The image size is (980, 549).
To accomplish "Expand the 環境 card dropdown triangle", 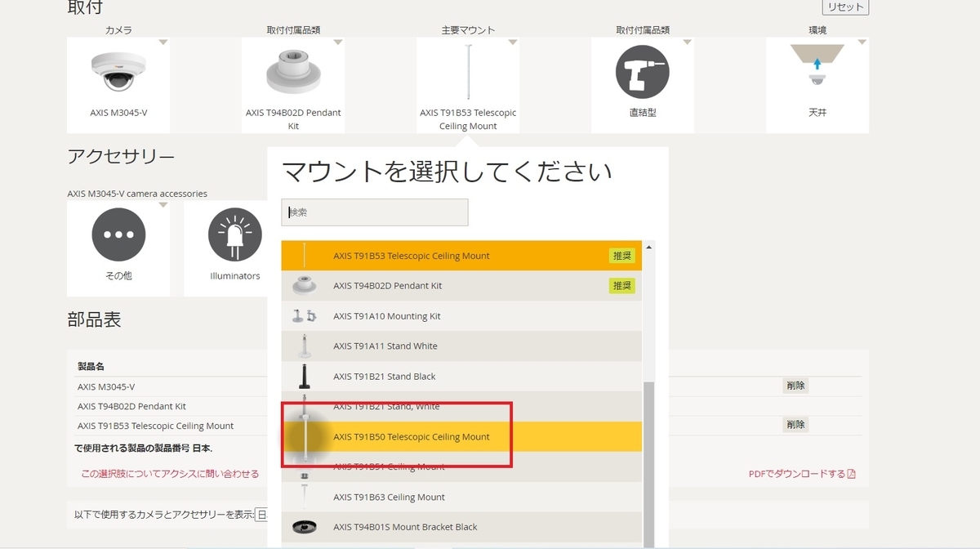I will (862, 42).
